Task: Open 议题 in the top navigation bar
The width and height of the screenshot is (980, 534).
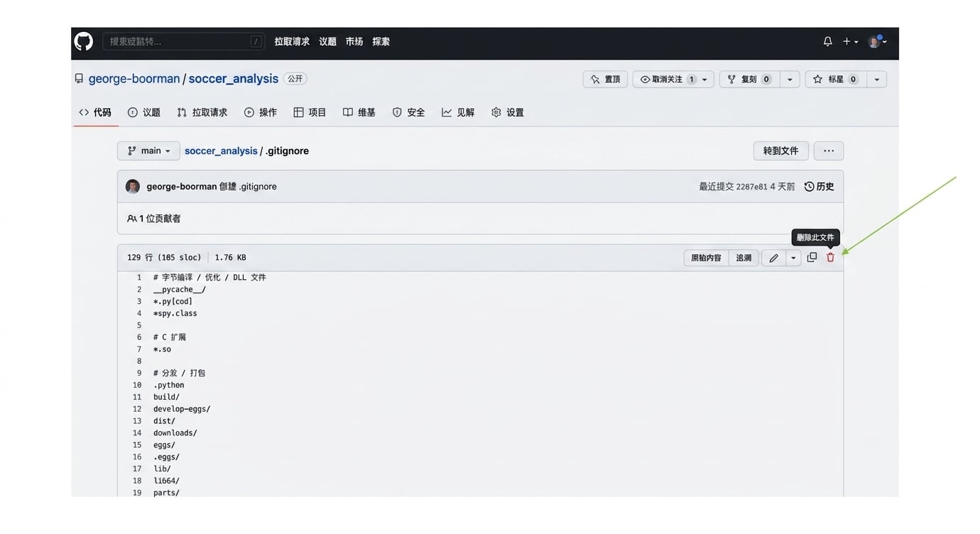Action: (x=327, y=42)
